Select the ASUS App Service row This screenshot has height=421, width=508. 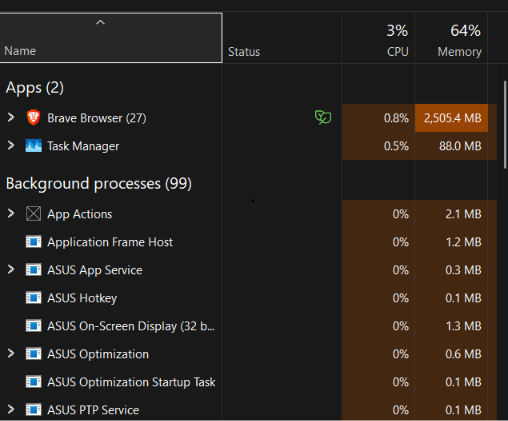(x=248, y=270)
